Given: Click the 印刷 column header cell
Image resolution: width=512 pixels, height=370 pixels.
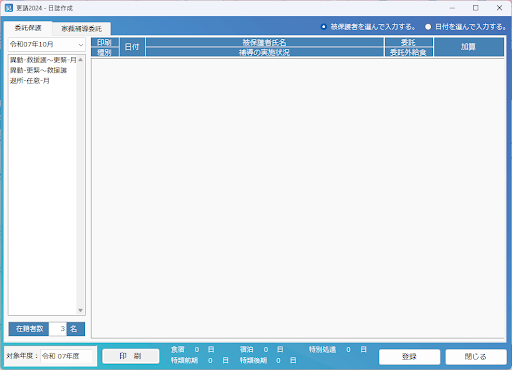Looking at the screenshot, I should click(105, 42).
